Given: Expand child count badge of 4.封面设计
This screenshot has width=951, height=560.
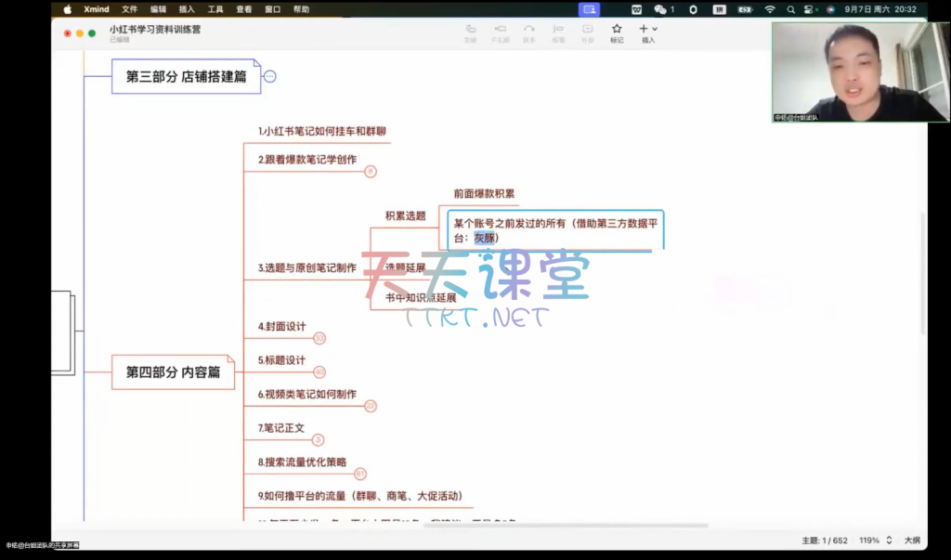Looking at the screenshot, I should coord(319,339).
